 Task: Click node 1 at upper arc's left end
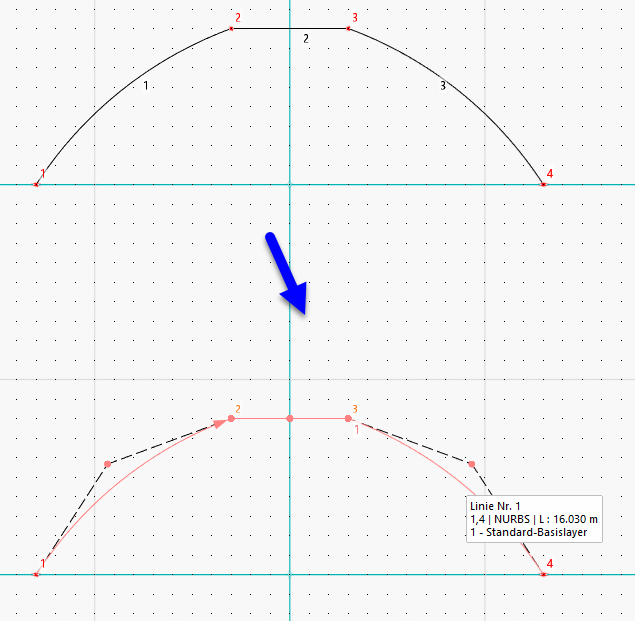point(36,185)
